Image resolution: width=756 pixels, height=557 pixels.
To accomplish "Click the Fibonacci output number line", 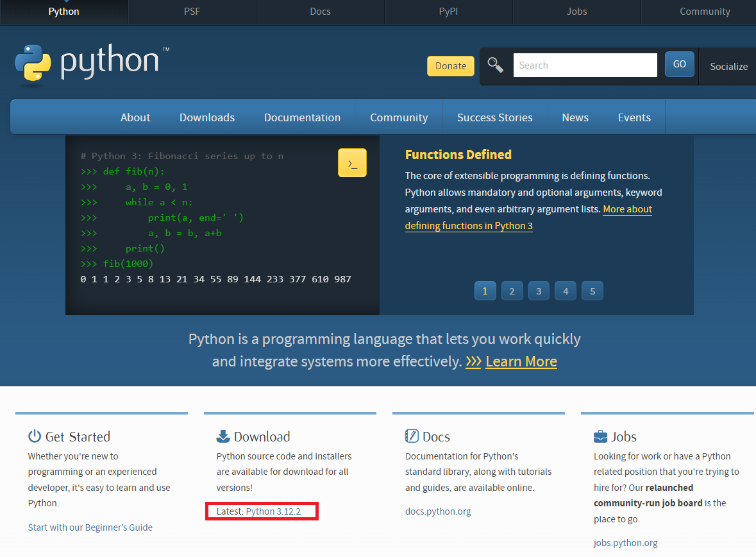I will pyautogui.click(x=215, y=280).
